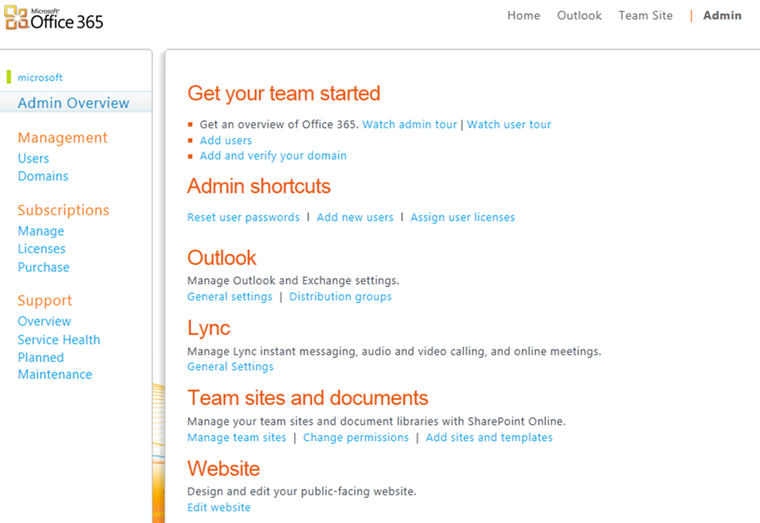This screenshot has height=523, width=760.
Task: Open Planned Maintenance in the sidebar
Action: point(55,366)
